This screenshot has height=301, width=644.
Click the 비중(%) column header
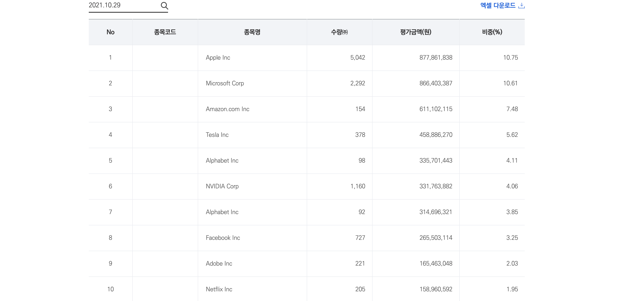pyautogui.click(x=492, y=32)
